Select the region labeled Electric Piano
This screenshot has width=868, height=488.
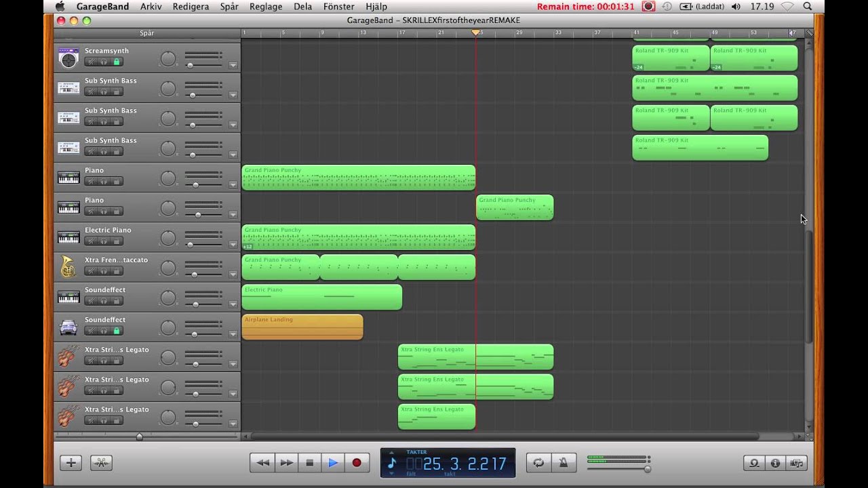tap(322, 297)
